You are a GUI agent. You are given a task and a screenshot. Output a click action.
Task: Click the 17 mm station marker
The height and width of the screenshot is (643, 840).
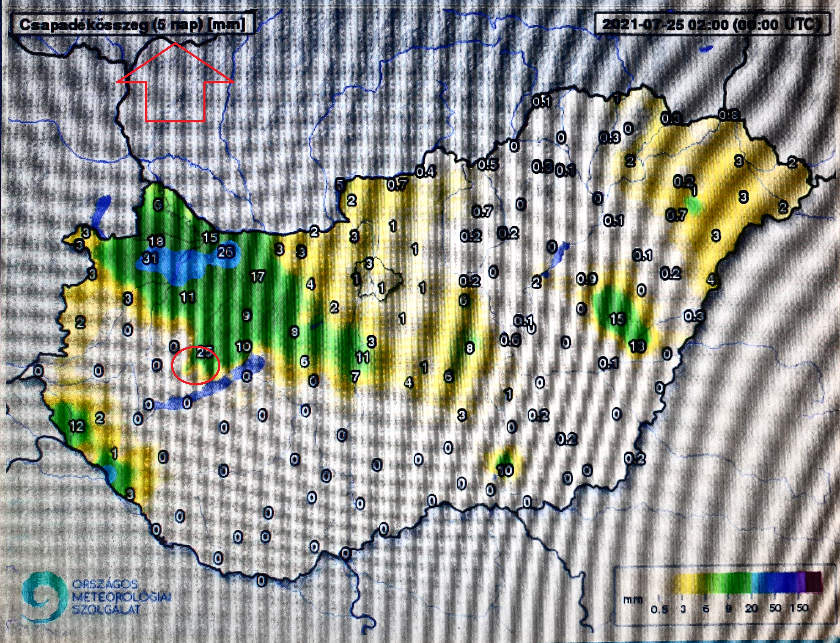point(258,276)
